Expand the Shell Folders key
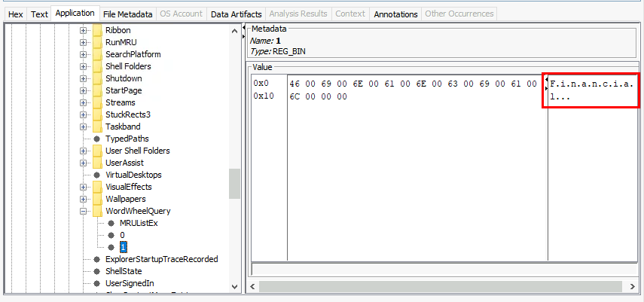The width and height of the screenshot is (644, 302). (x=84, y=66)
